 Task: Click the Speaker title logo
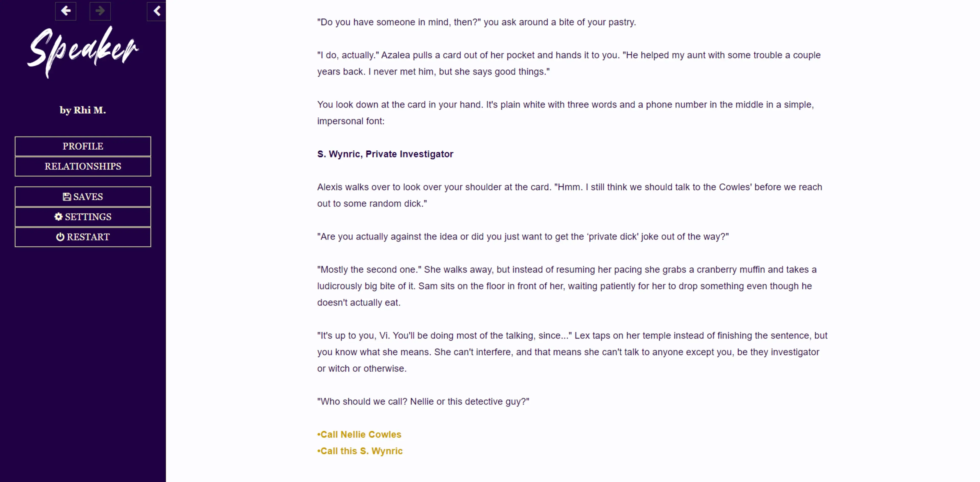click(x=83, y=51)
